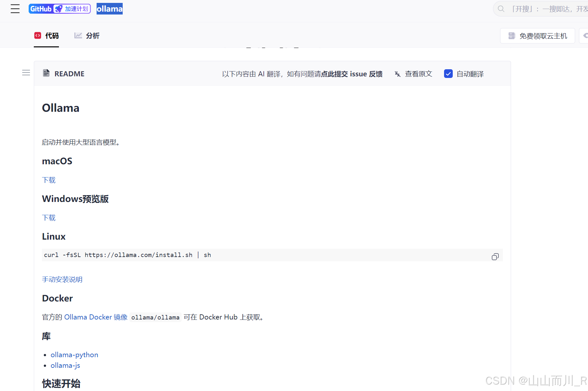Screen dimensions: 588x391
Task: Switch to the 分析 tab
Action: [87, 36]
